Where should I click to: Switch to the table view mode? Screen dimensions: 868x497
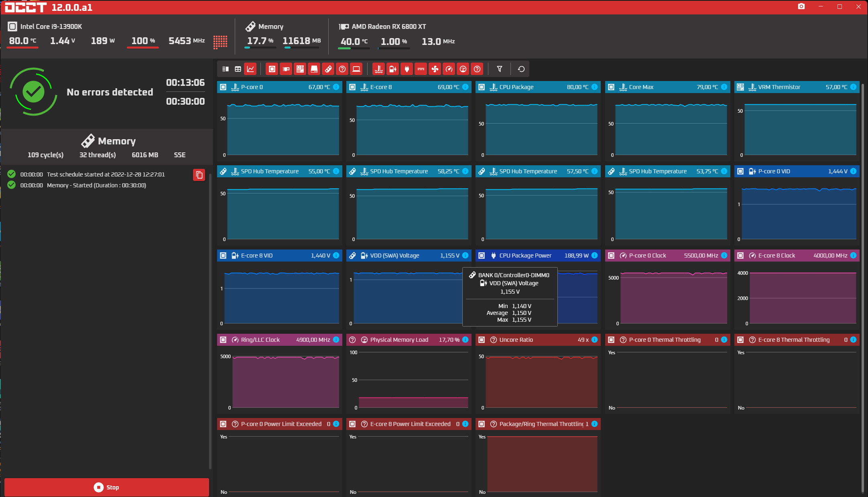click(x=238, y=69)
